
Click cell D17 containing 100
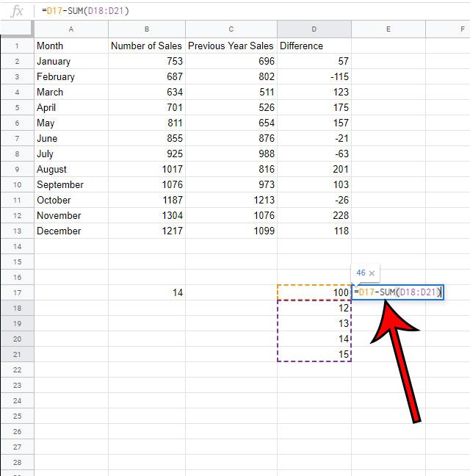pyautogui.click(x=314, y=292)
